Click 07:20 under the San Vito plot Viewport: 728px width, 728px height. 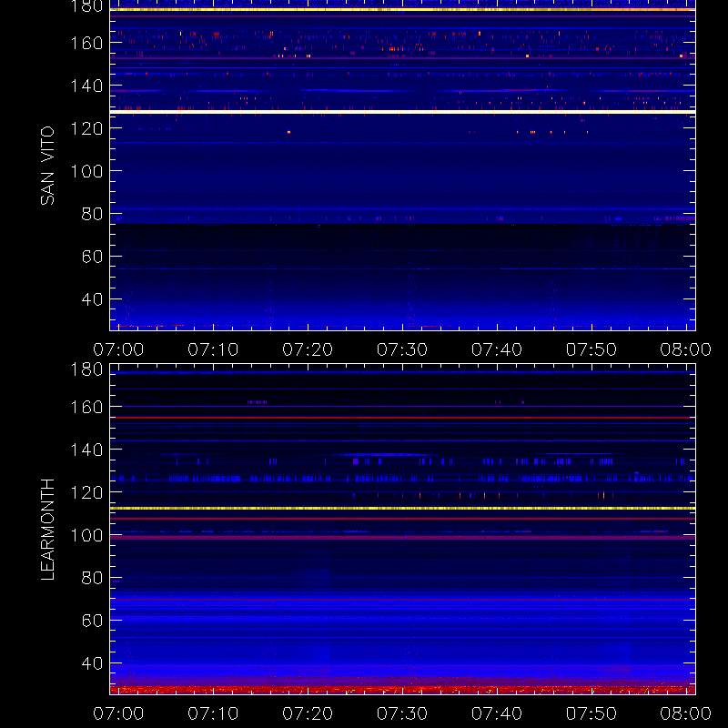(308, 349)
